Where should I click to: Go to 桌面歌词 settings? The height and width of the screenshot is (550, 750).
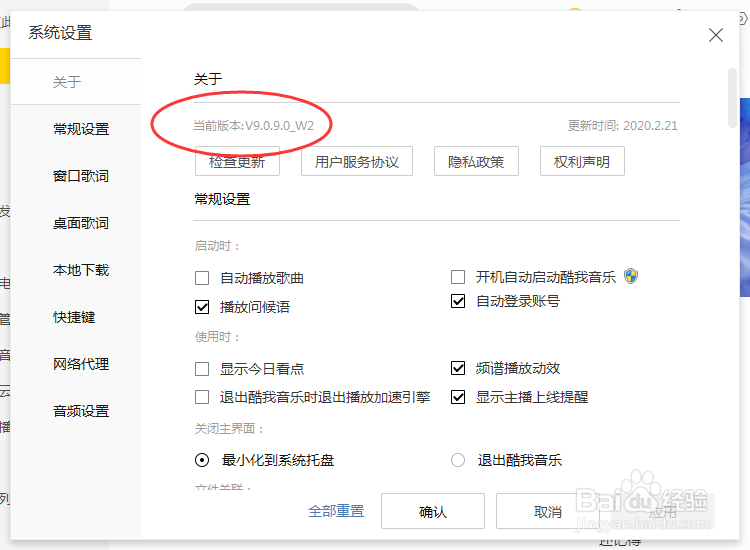[x=81, y=223]
